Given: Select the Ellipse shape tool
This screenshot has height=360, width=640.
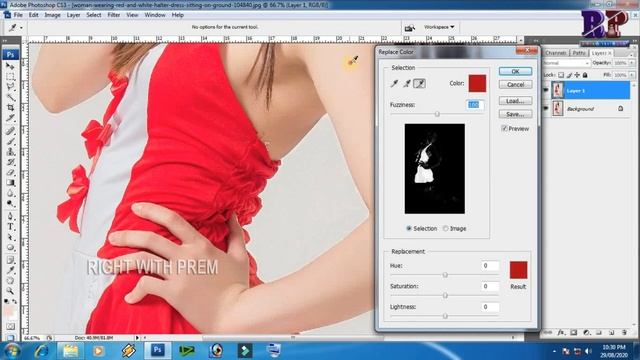Looking at the screenshot, I should [11, 248].
